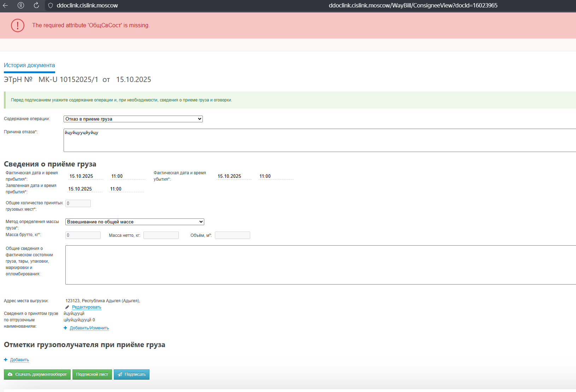Click the shield site-protection icon
Image resolution: width=576 pixels, height=392 pixels.
click(x=51, y=6)
